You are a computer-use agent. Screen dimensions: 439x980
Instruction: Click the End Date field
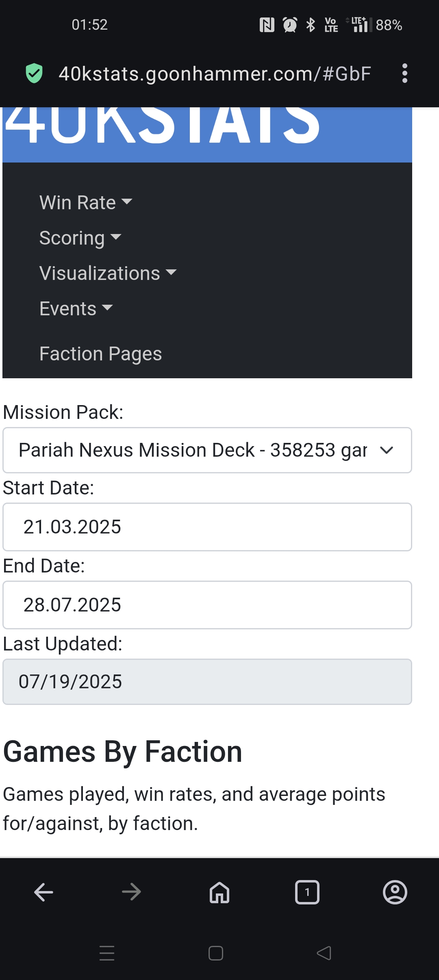pyautogui.click(x=207, y=605)
